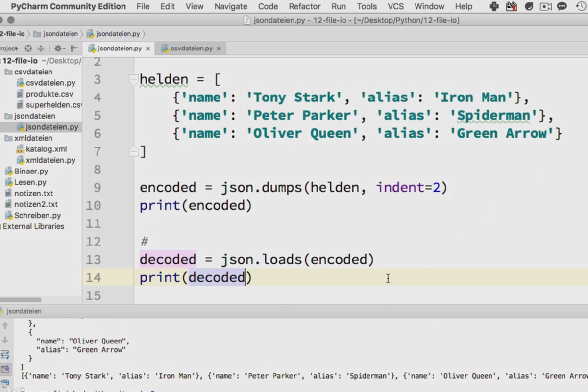Image resolution: width=588 pixels, height=392 pixels.
Task: Switch to the csvdateien.py tab
Action: click(x=191, y=49)
